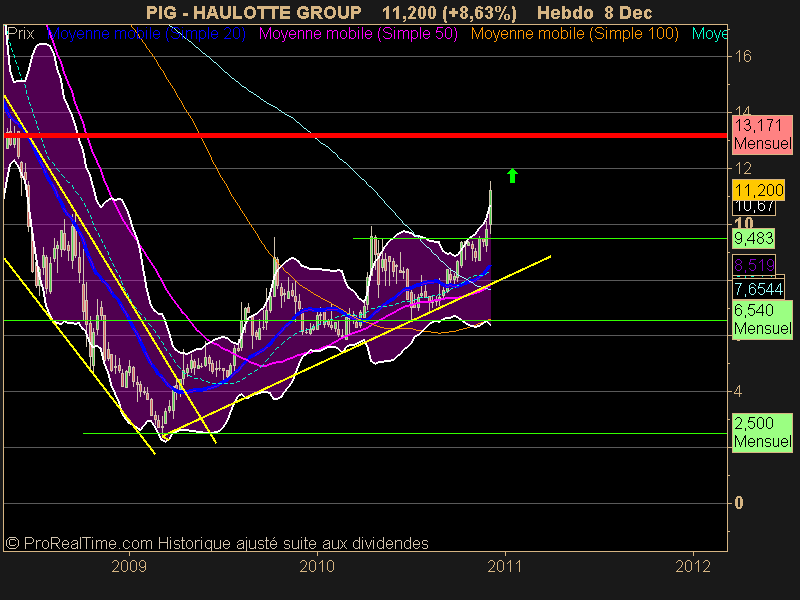Select the Moyenne mobile (Simple 20) legend
This screenshot has width=800, height=600.
[x=146, y=34]
